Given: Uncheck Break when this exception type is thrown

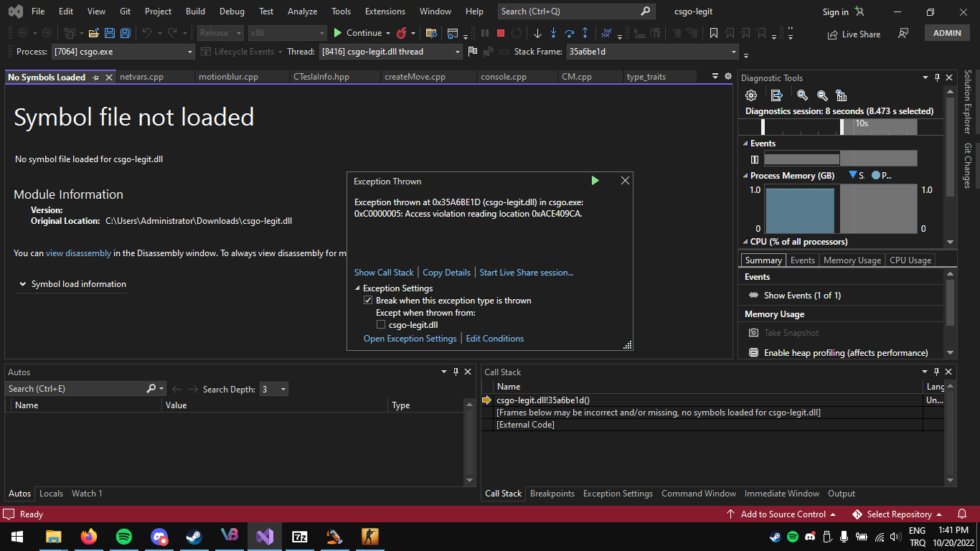Looking at the screenshot, I should point(368,300).
